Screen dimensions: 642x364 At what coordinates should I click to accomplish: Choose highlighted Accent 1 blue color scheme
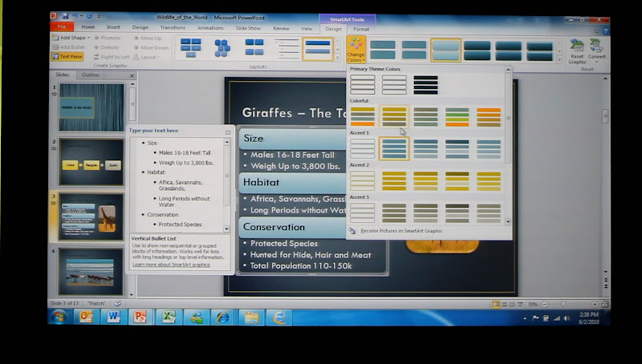pyautogui.click(x=394, y=148)
